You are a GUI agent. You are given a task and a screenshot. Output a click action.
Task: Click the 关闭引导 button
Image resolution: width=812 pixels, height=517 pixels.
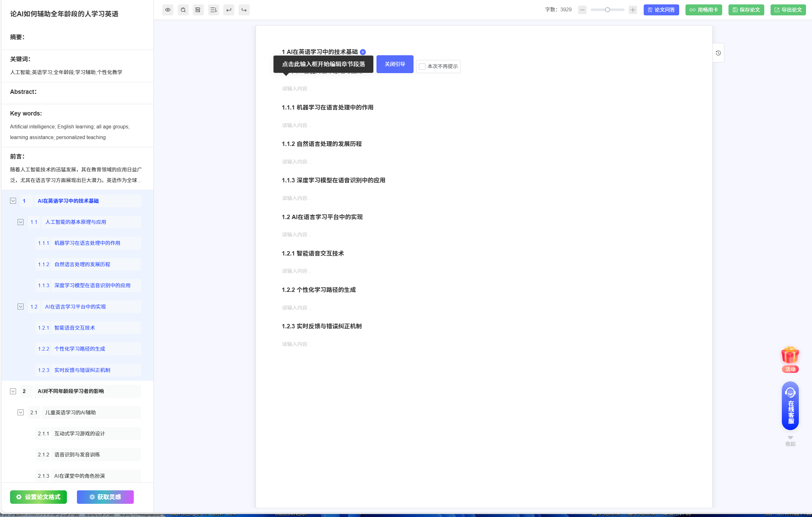394,64
